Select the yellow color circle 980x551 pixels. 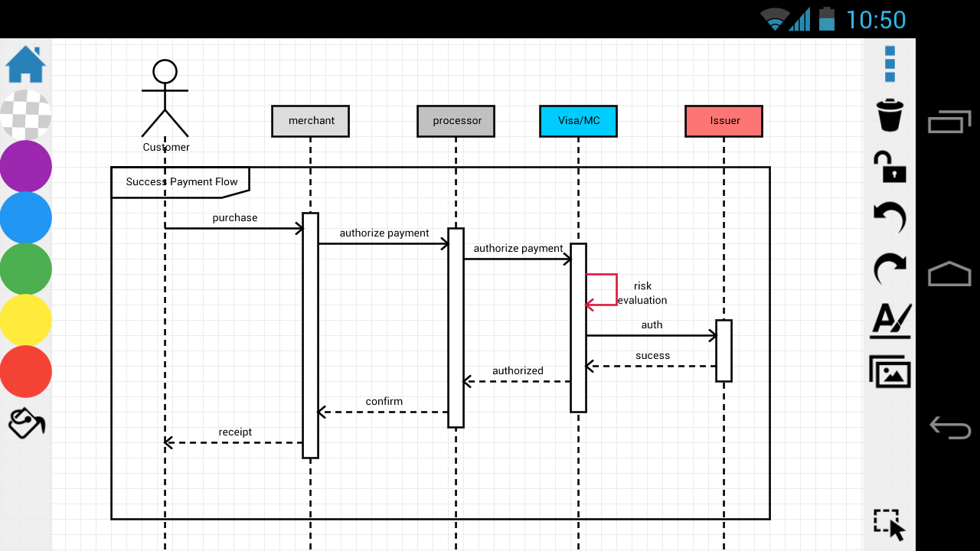click(25, 321)
